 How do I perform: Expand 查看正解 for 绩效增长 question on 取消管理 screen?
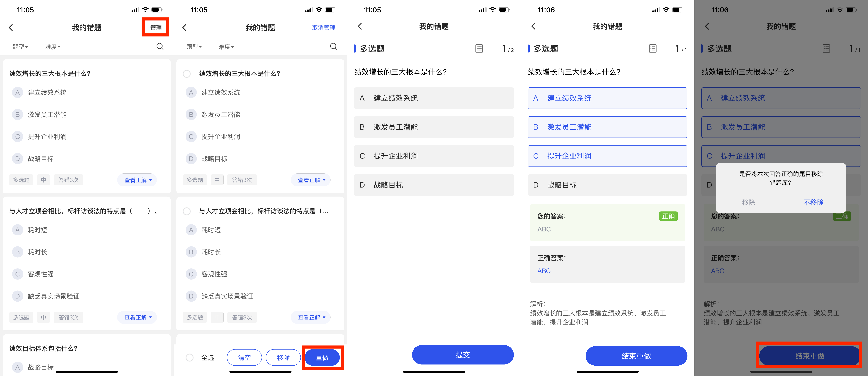[x=311, y=180]
